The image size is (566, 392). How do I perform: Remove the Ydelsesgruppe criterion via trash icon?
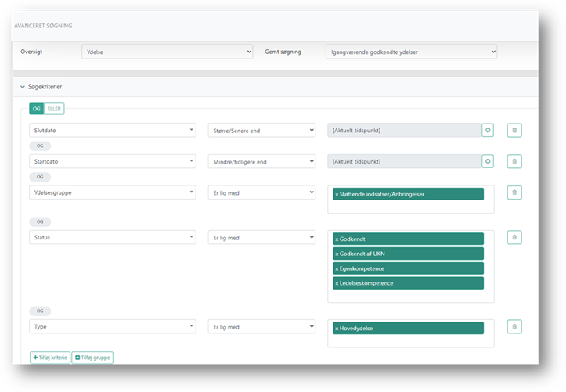click(x=514, y=192)
